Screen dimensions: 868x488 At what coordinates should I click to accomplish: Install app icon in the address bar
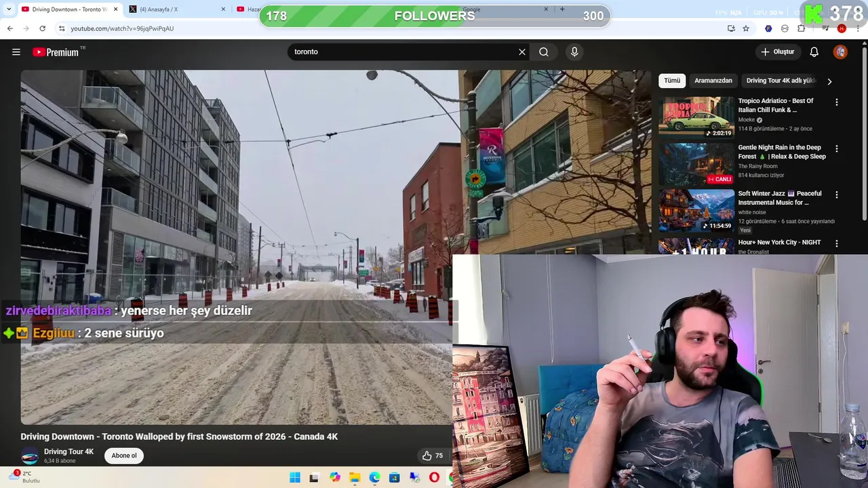[x=731, y=28]
